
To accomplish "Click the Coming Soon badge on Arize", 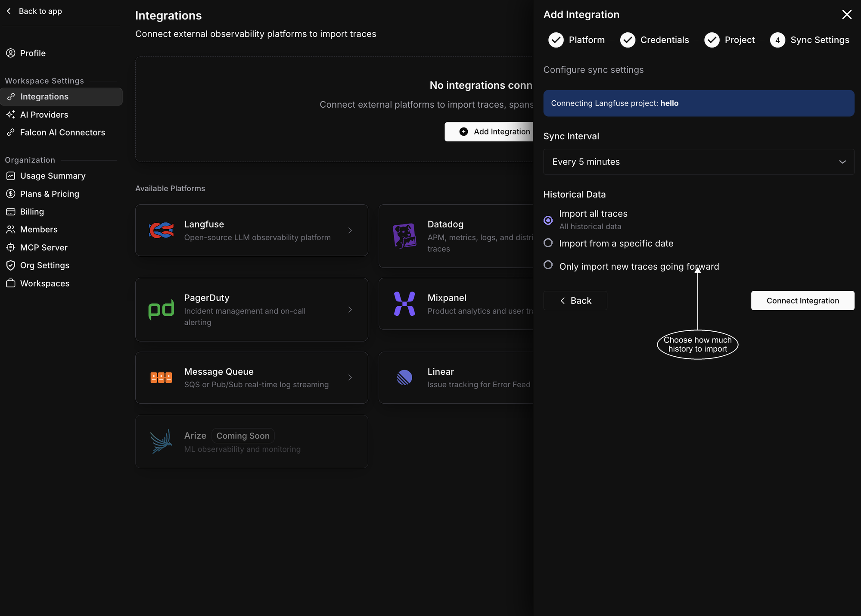I will 243,436.
